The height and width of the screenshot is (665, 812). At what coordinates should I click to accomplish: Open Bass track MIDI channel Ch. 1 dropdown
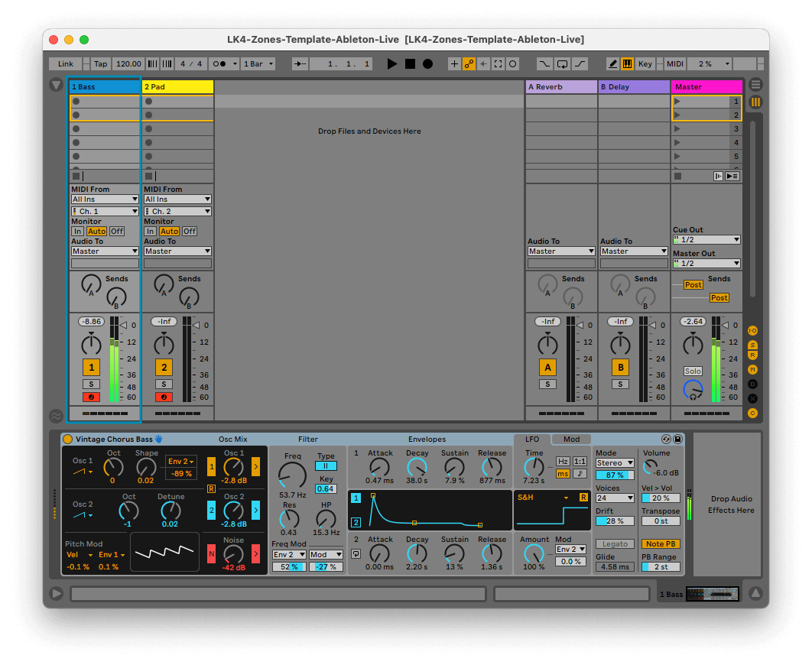coord(105,211)
